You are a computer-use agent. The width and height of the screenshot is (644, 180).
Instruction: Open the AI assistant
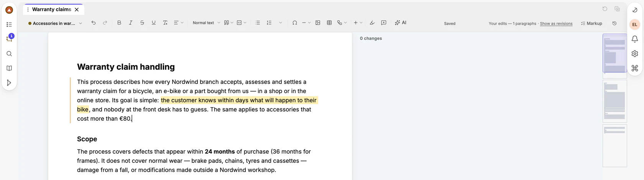tap(401, 23)
